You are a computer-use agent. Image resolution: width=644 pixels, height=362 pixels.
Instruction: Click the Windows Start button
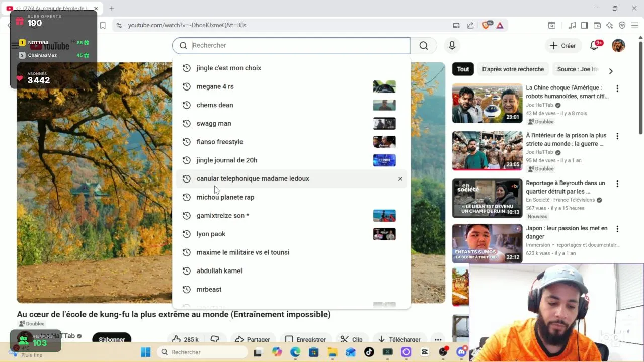coord(145,352)
